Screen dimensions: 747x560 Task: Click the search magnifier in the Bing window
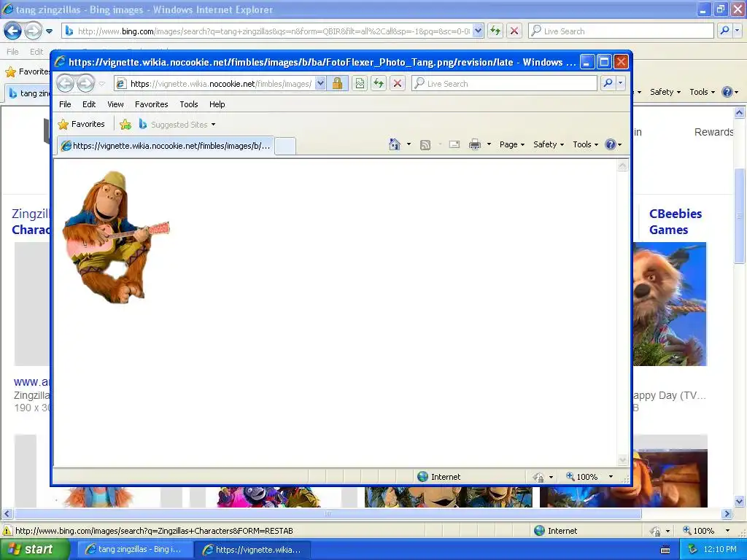(724, 31)
